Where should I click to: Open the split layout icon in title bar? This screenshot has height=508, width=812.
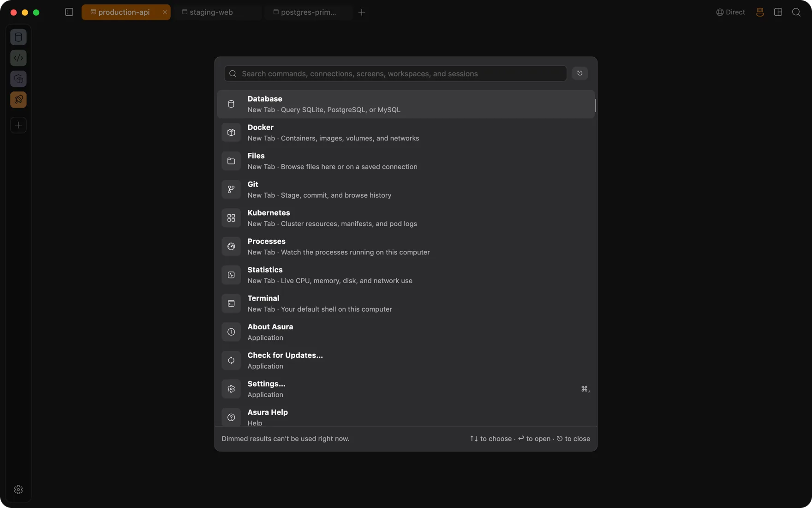click(778, 12)
